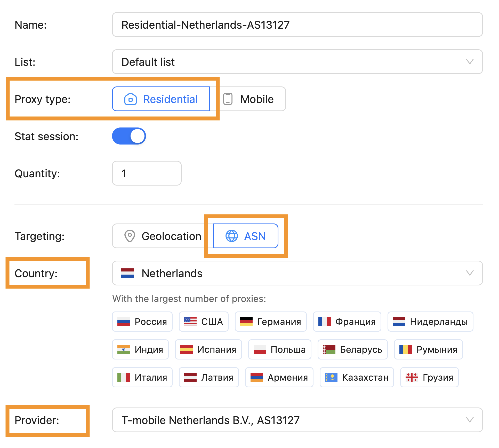Choose the Франция country chip

pos(347,322)
